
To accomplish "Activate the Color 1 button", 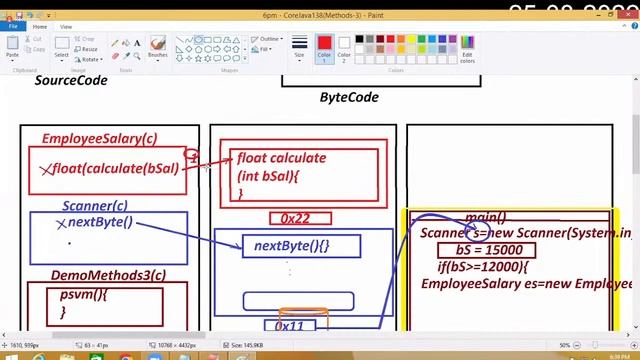I will [x=324, y=49].
